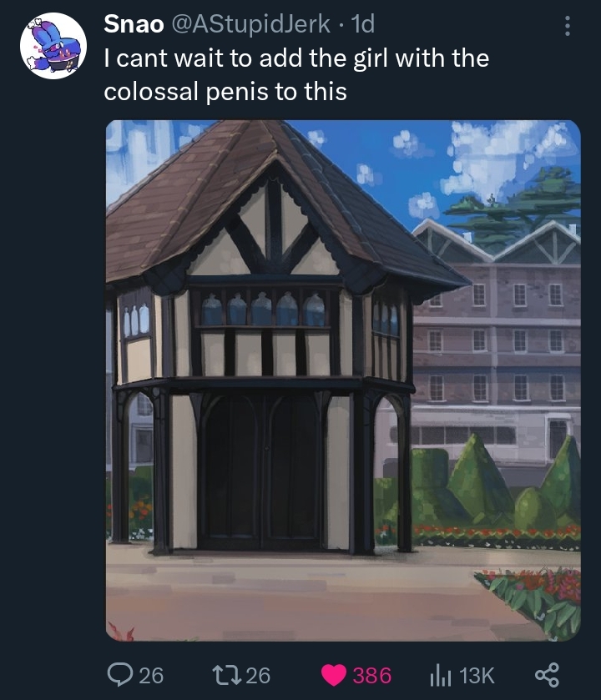Click the reply speech bubble icon
This screenshot has height=700, width=601.
pos(119,675)
